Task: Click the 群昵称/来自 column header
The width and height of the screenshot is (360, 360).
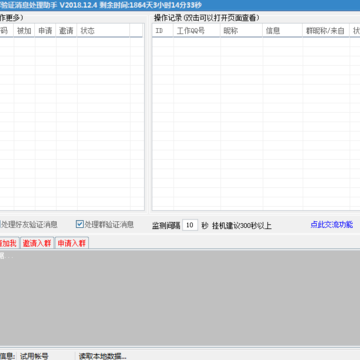Action: [x=326, y=31]
